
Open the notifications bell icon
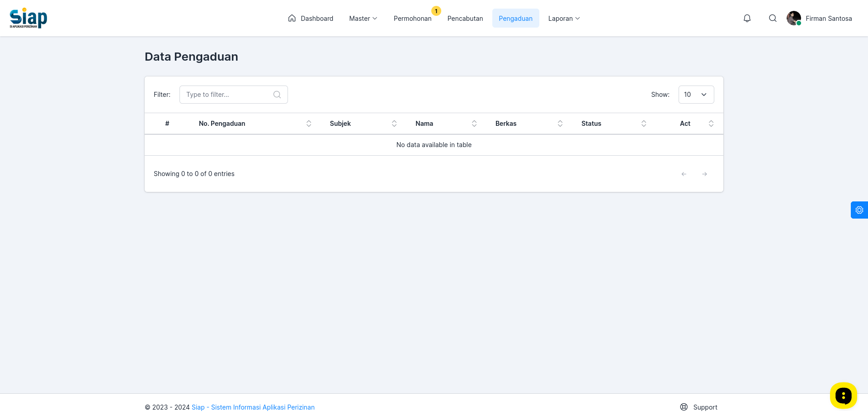pos(747,18)
